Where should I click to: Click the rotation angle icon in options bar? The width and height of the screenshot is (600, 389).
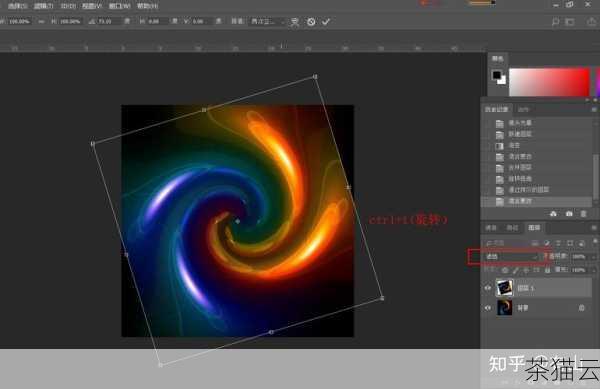coord(92,21)
